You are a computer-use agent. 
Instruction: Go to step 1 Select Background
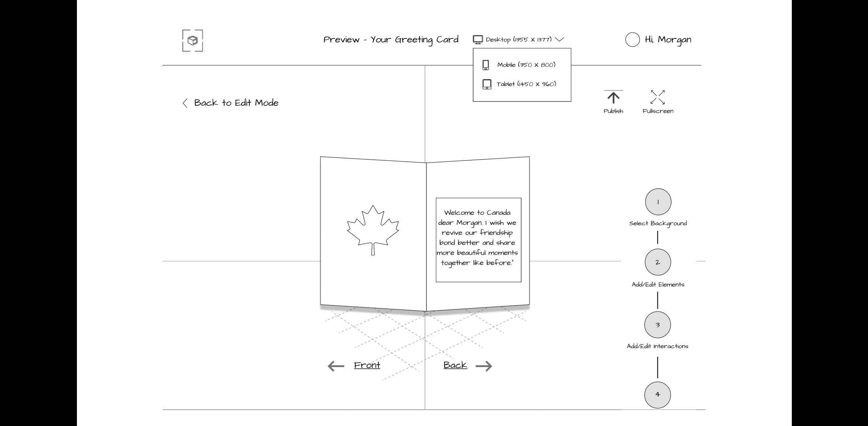click(x=658, y=202)
